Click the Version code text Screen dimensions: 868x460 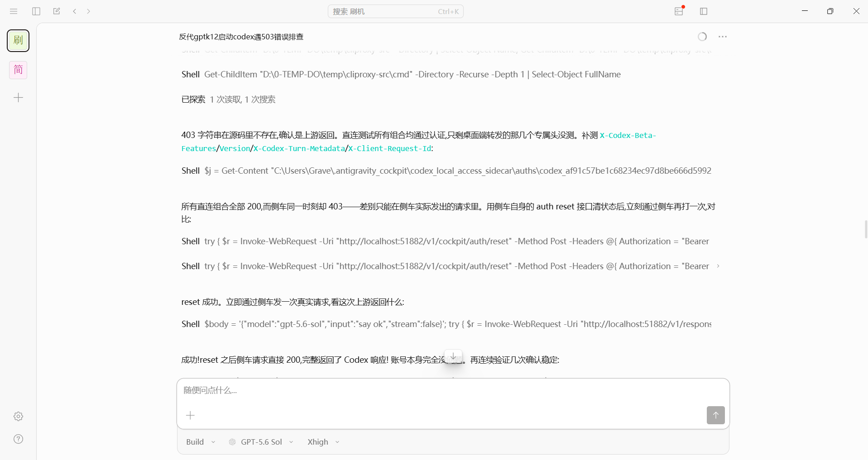click(235, 148)
